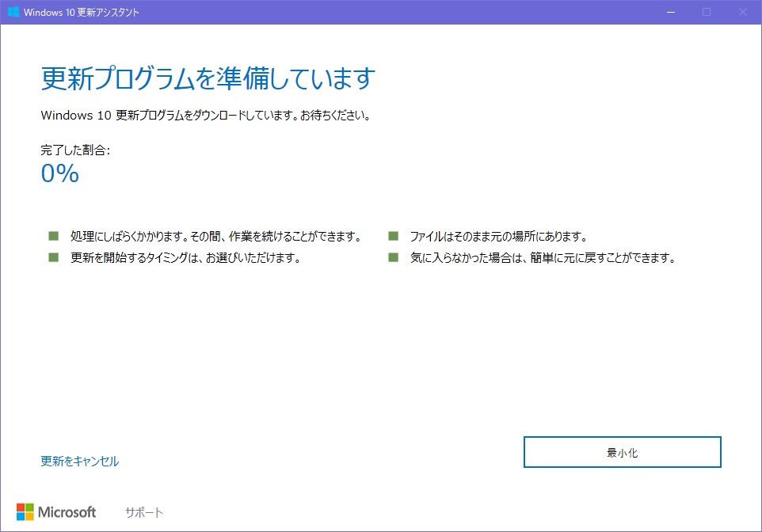This screenshot has height=532, width=762.
Task: Minimize the window from the title bar
Action: (x=671, y=12)
